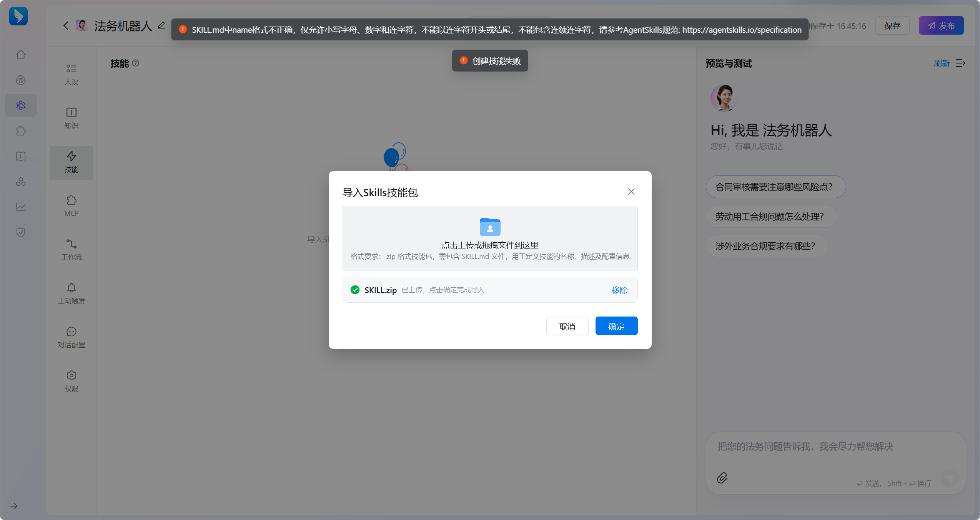This screenshot has height=520, width=980.
Task: Click the help icon beside 技能 heading
Action: tap(136, 63)
